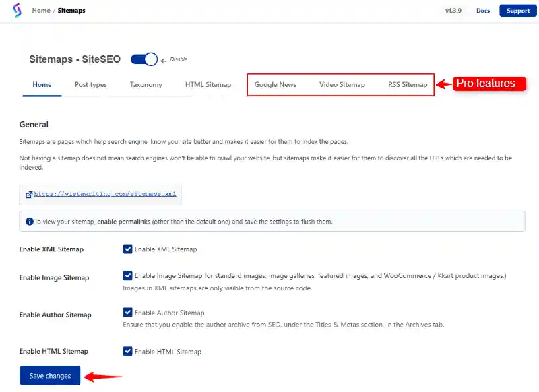This screenshot has height=392, width=539.
Task: Go to Home breadcrumb link
Action: pyautogui.click(x=41, y=11)
